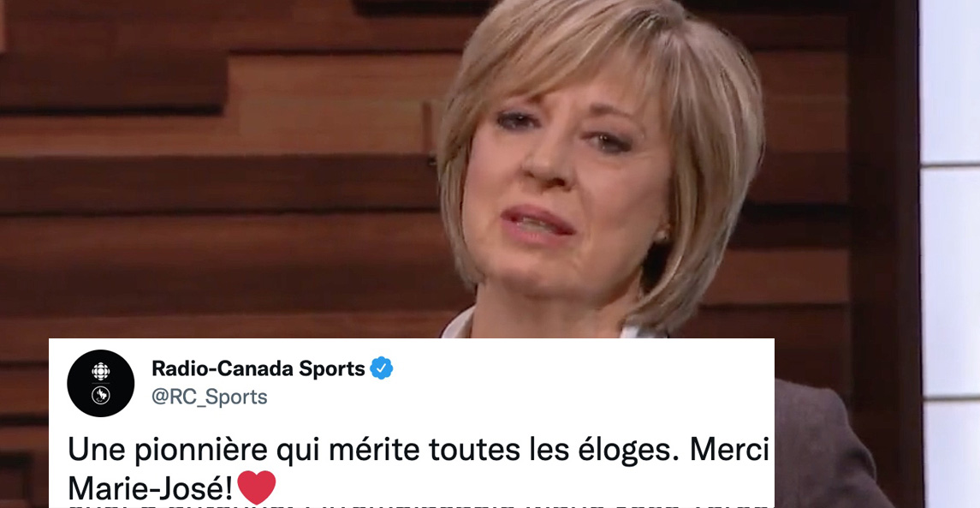The image size is (980, 508).
Task: Click the cut-off text line below tweet
Action: coord(411,505)
